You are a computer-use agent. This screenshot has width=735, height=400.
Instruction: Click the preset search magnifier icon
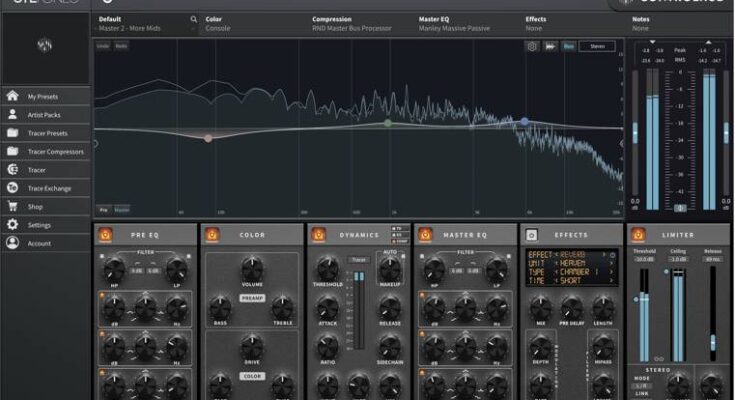pyautogui.click(x=193, y=19)
